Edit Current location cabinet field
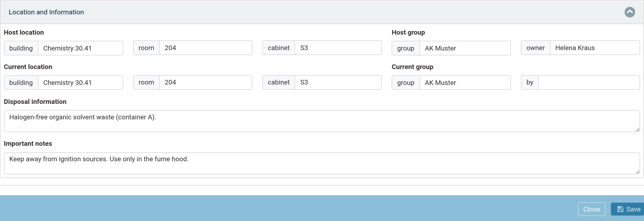This screenshot has height=221, width=644. [x=338, y=82]
